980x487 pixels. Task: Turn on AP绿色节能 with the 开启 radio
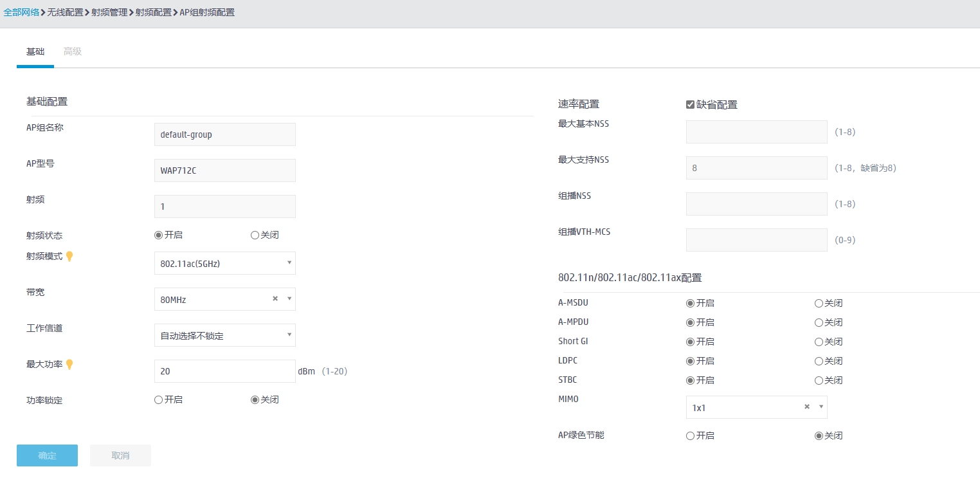point(691,436)
